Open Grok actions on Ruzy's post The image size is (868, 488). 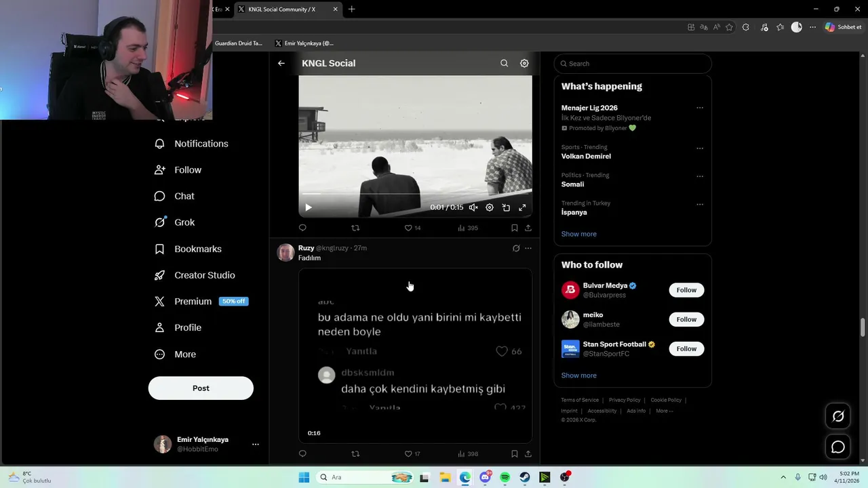pos(516,248)
